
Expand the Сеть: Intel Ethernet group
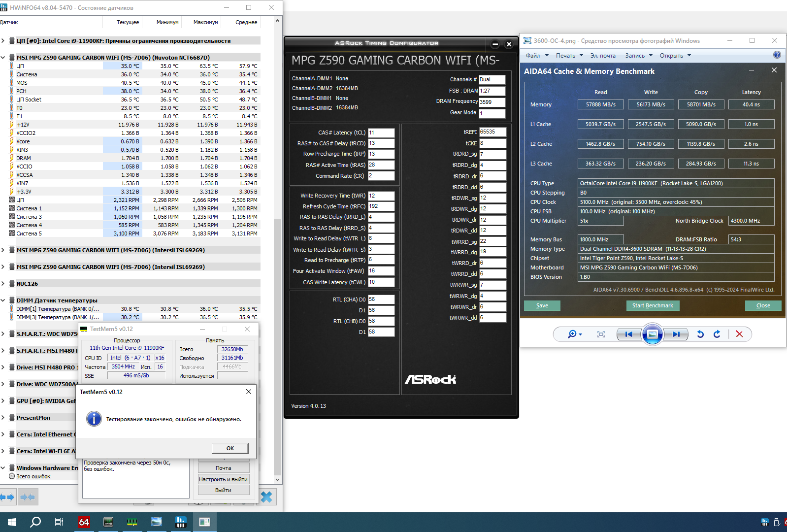(x=3, y=434)
